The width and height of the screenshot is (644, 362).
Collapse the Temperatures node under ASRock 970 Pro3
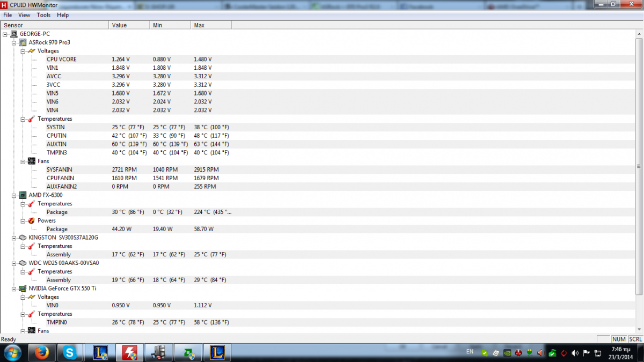[x=23, y=119]
